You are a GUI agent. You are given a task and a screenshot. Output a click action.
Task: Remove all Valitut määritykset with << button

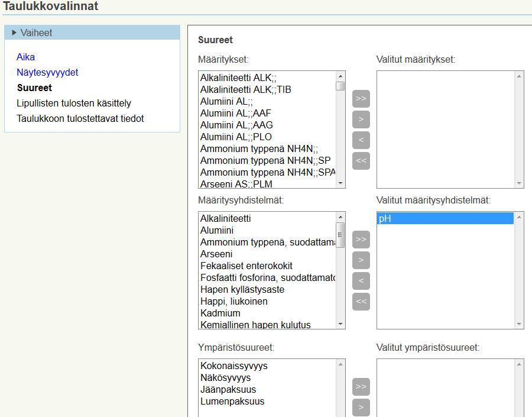tap(361, 161)
